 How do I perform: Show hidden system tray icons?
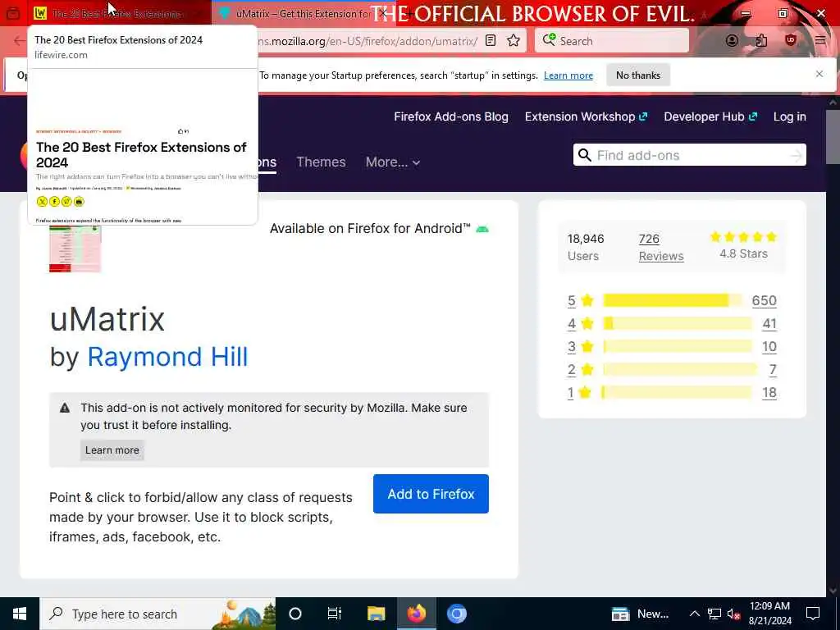tap(694, 614)
